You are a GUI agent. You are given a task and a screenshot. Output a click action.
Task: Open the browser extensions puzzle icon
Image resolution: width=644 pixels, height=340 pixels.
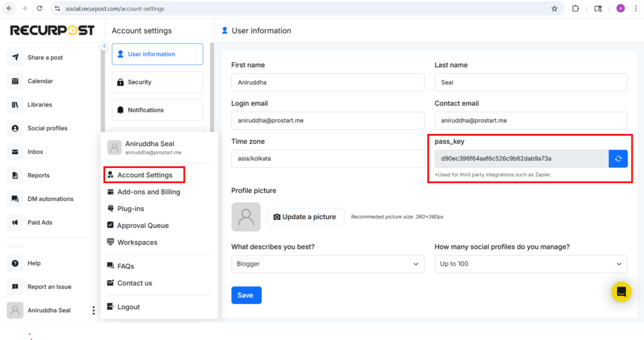(575, 8)
